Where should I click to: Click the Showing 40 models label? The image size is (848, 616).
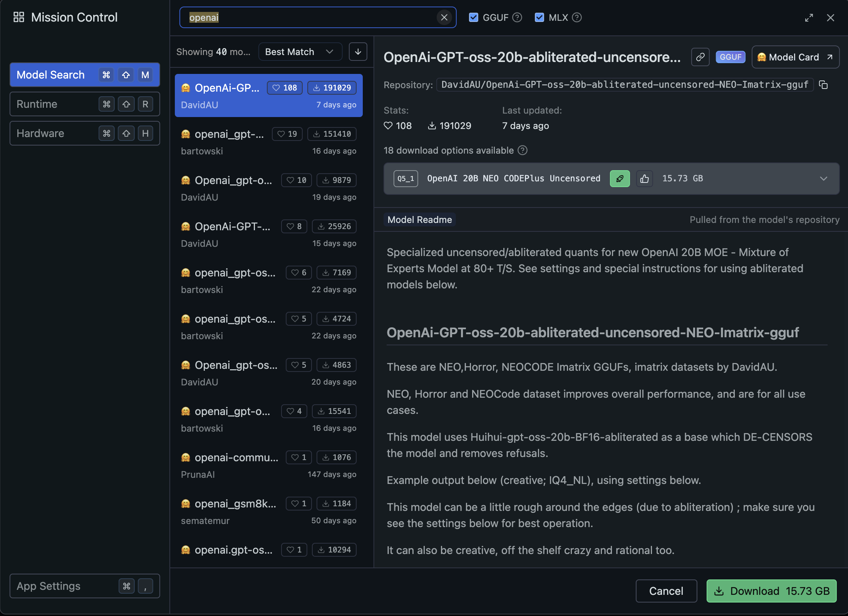[x=213, y=52]
